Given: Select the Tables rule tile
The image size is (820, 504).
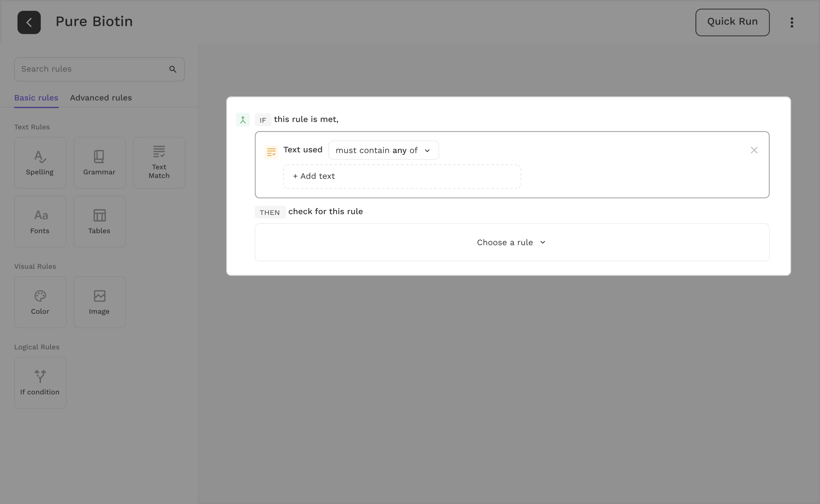Looking at the screenshot, I should pos(99,221).
